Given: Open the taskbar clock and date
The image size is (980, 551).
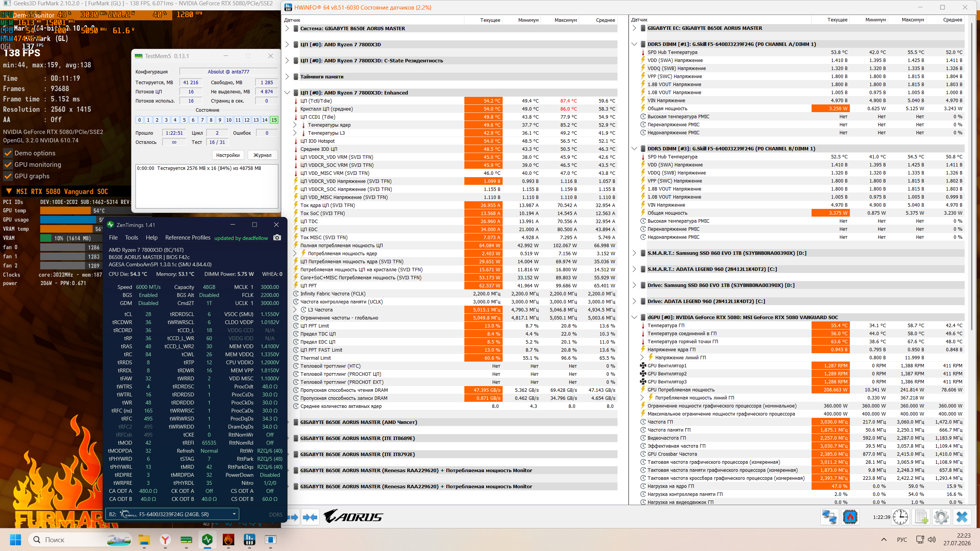Looking at the screenshot, I should tap(957, 540).
